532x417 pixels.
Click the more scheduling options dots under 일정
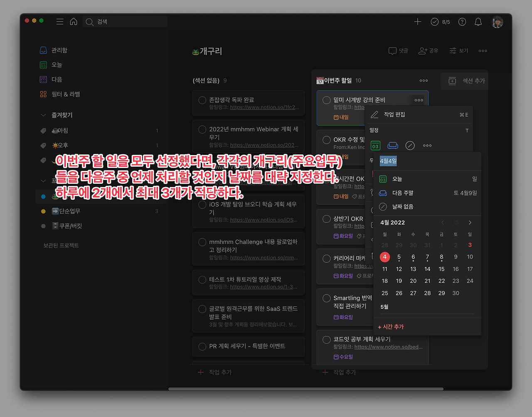pos(427,146)
